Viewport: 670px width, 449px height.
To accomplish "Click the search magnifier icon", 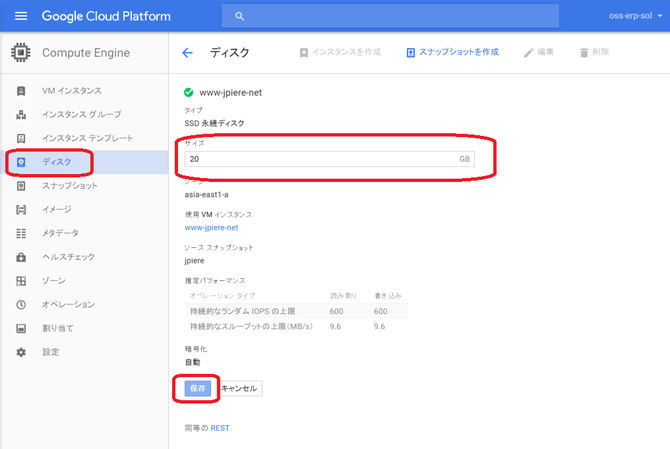I will [x=239, y=17].
